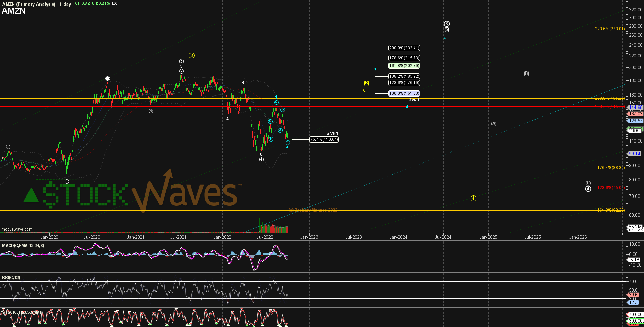
Task: Select the circled i wave marker
Action: click(x=8, y=147)
